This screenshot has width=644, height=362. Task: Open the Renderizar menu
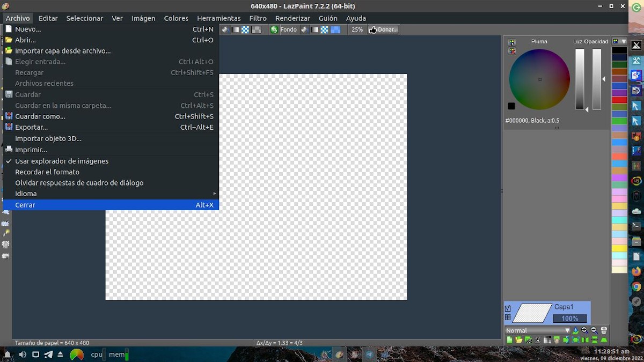(292, 18)
